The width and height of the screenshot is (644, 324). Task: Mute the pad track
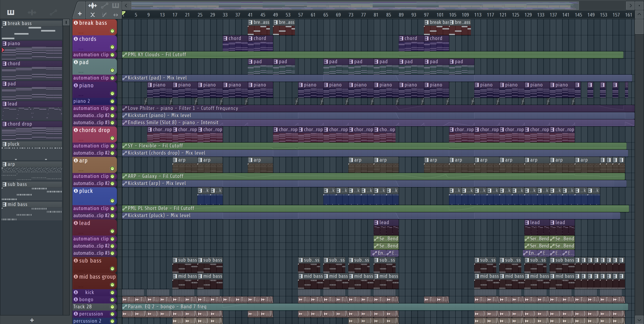(x=112, y=70)
